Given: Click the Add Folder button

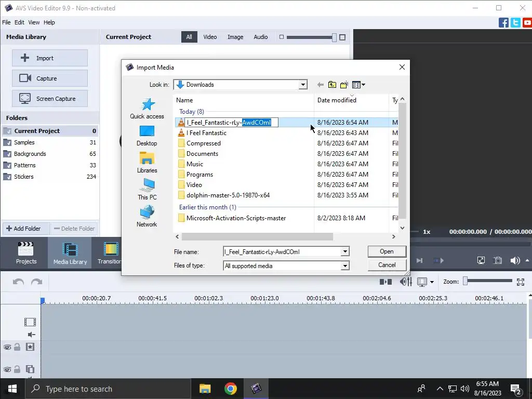Looking at the screenshot, I should tap(26, 229).
